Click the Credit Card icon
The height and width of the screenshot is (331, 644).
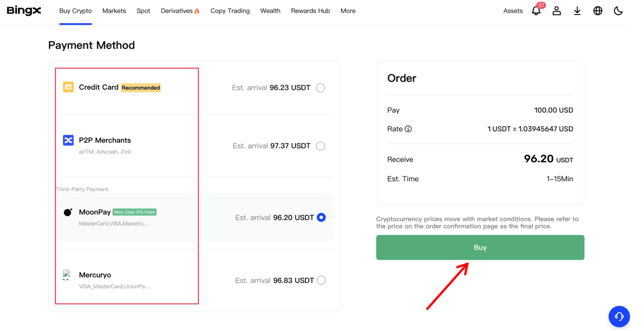pos(68,87)
